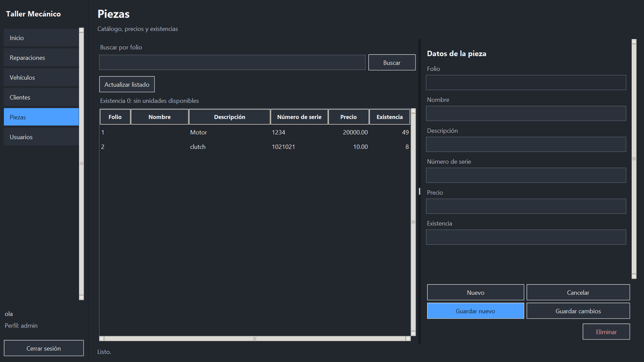The image size is (644, 362).
Task: Click Guardar cambios button
Action: (x=578, y=311)
